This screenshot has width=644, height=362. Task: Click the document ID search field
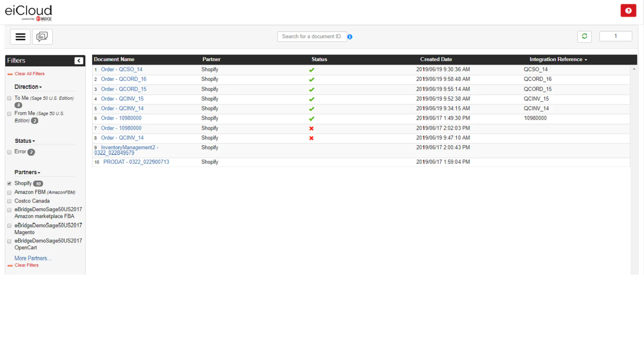click(312, 37)
